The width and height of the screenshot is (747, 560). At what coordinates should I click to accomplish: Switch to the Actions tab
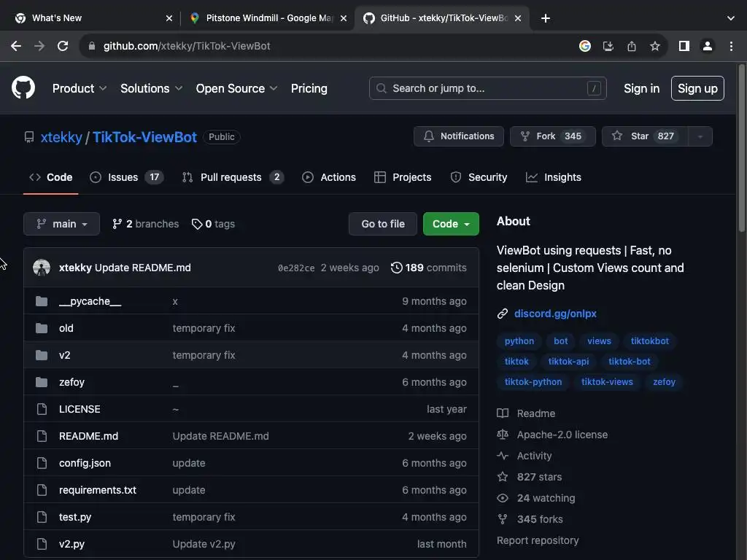(329, 177)
